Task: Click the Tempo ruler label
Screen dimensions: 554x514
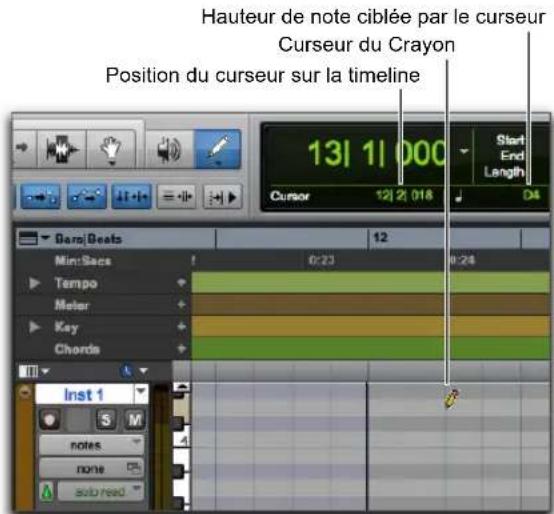Action: tap(76, 283)
